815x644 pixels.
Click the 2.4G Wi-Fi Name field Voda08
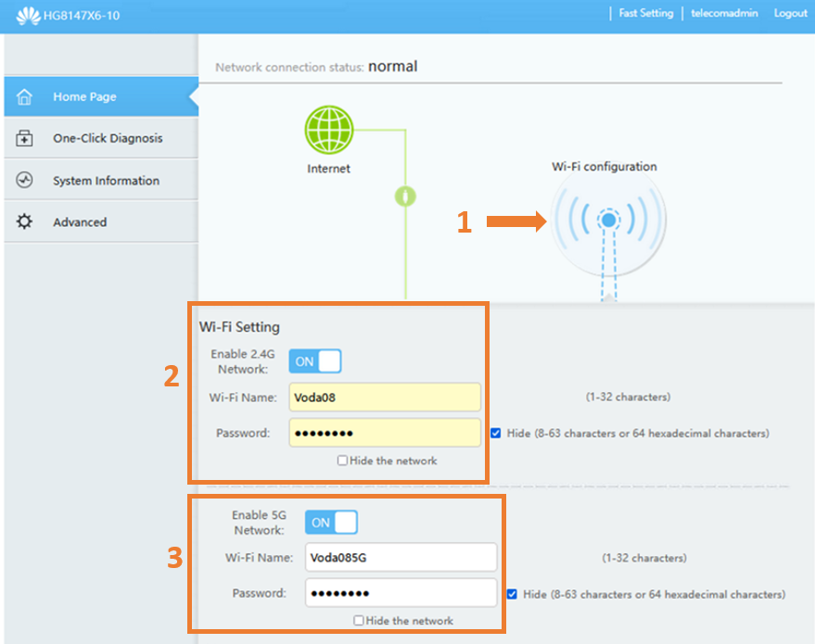tap(385, 398)
